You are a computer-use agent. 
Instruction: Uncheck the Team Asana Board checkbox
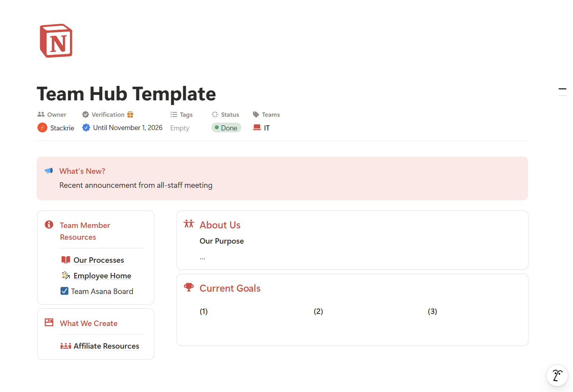64,290
